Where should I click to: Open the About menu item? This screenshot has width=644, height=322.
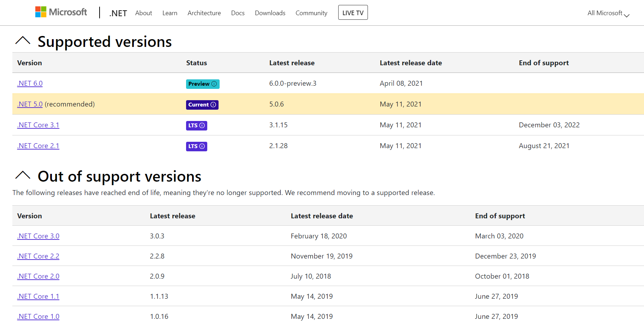[x=143, y=13]
